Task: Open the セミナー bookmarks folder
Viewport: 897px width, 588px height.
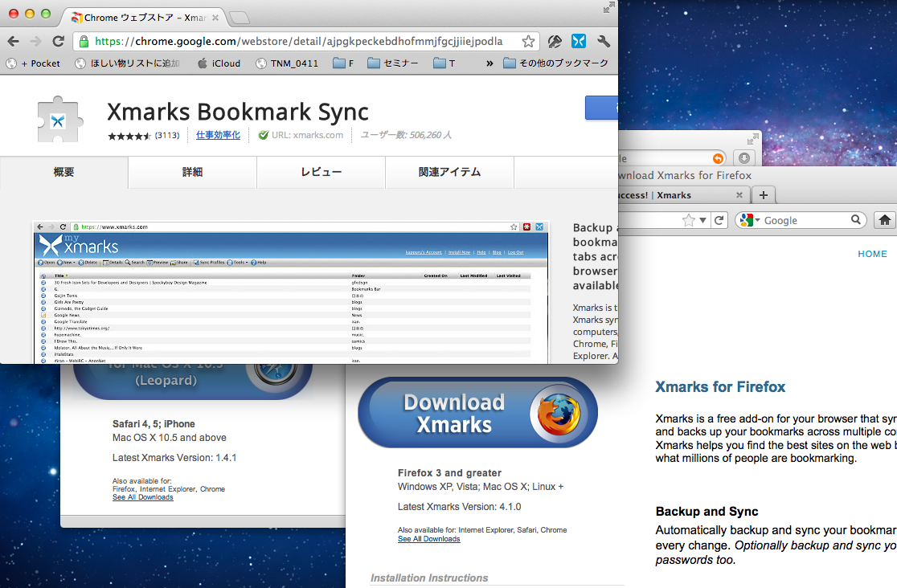Action: [392, 63]
